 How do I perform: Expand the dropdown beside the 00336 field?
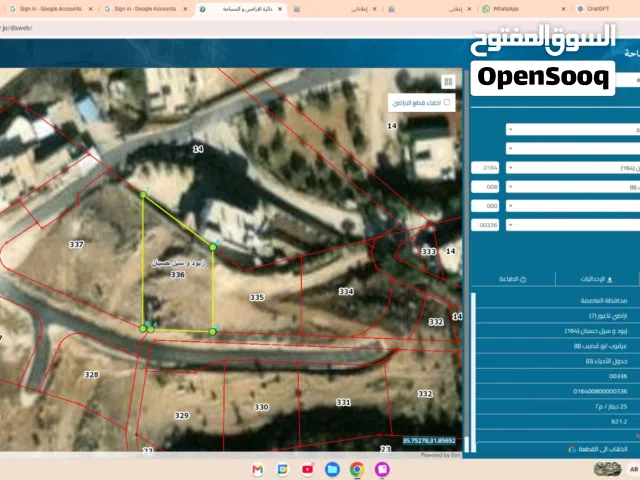(573, 225)
